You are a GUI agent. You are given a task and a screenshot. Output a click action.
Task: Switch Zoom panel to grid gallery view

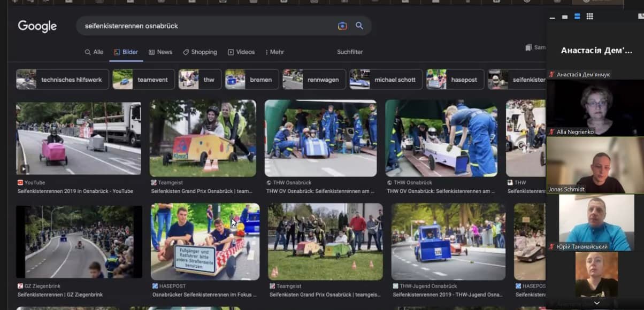[x=589, y=17]
